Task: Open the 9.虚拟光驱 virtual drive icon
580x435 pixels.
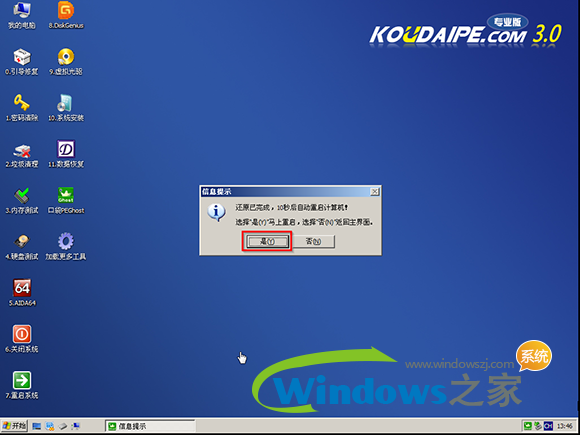Action: 66,62
